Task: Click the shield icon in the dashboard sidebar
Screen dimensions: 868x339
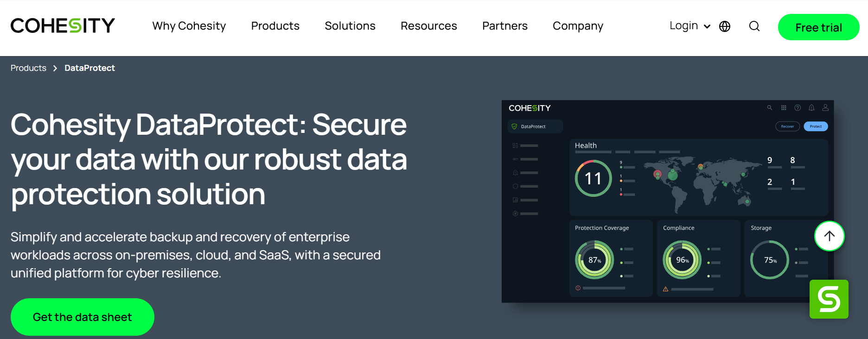Action: 515,186
